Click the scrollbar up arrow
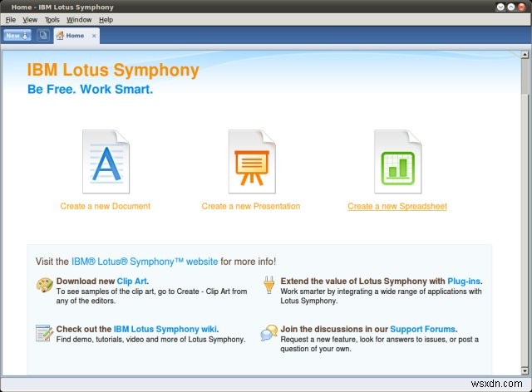The height and width of the screenshot is (392, 532). click(525, 55)
